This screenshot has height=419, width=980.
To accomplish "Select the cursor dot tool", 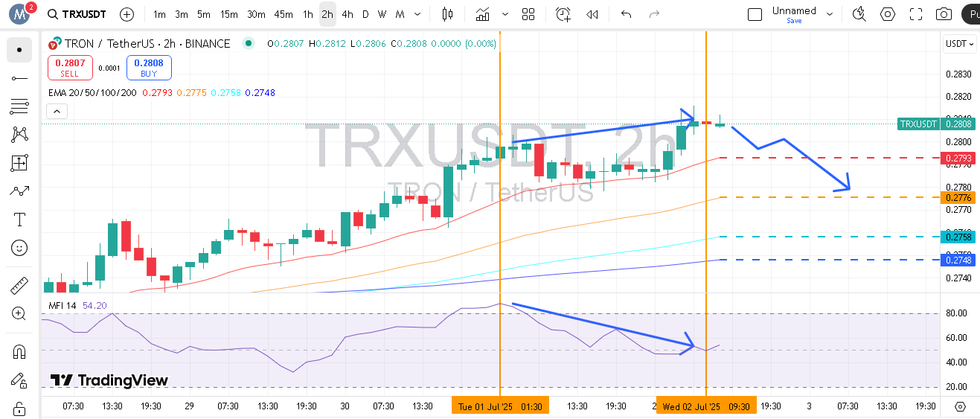I will 19,50.
